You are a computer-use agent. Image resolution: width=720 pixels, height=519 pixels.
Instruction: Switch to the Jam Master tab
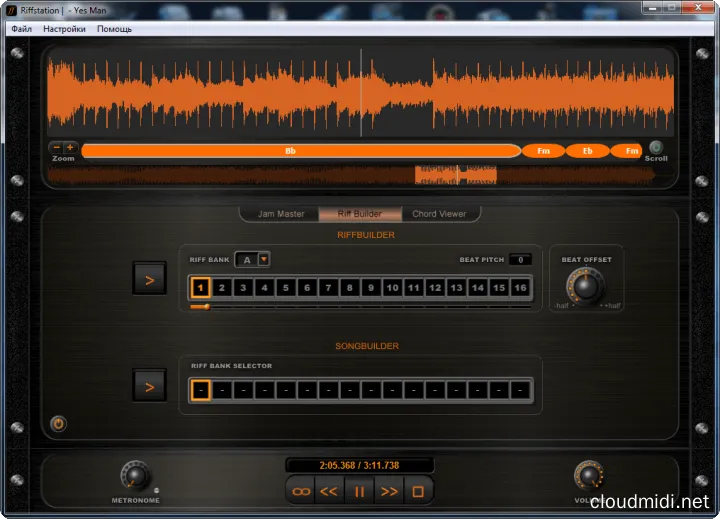click(281, 214)
